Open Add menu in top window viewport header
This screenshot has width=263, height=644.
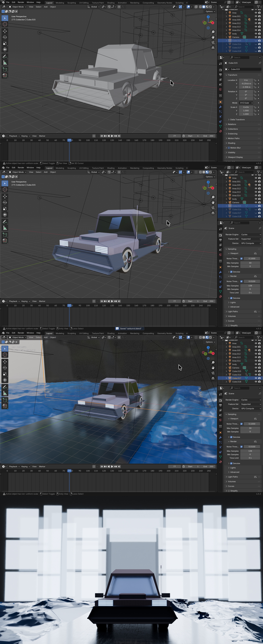(46, 7)
